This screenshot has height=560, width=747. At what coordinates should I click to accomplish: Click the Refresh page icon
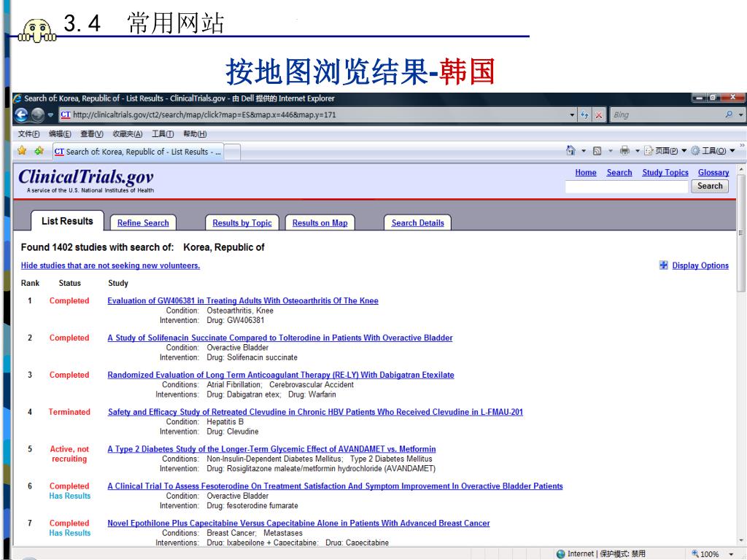pos(584,114)
